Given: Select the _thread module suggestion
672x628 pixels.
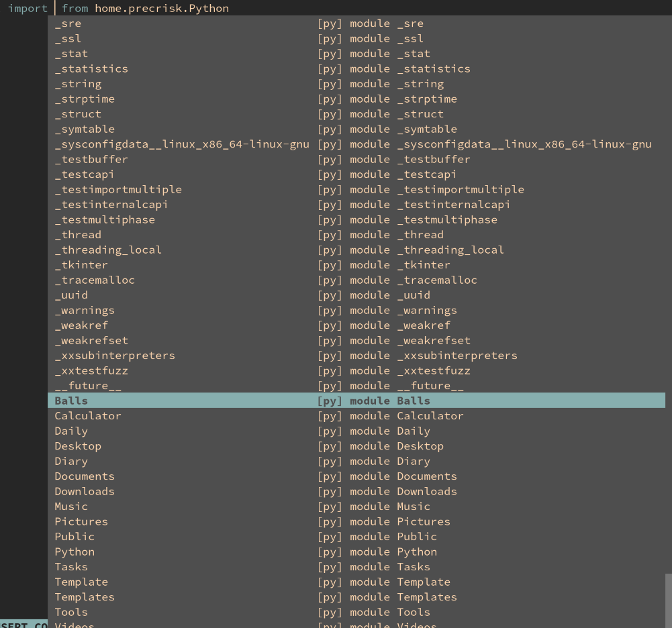Looking at the screenshot, I should (x=356, y=235).
